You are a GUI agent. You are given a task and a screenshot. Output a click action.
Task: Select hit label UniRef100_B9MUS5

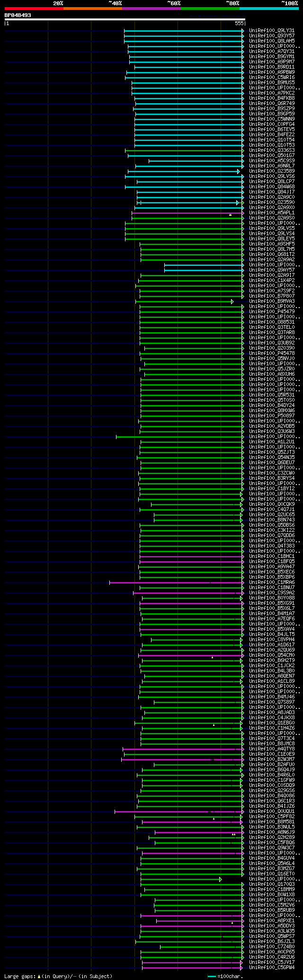273,83
